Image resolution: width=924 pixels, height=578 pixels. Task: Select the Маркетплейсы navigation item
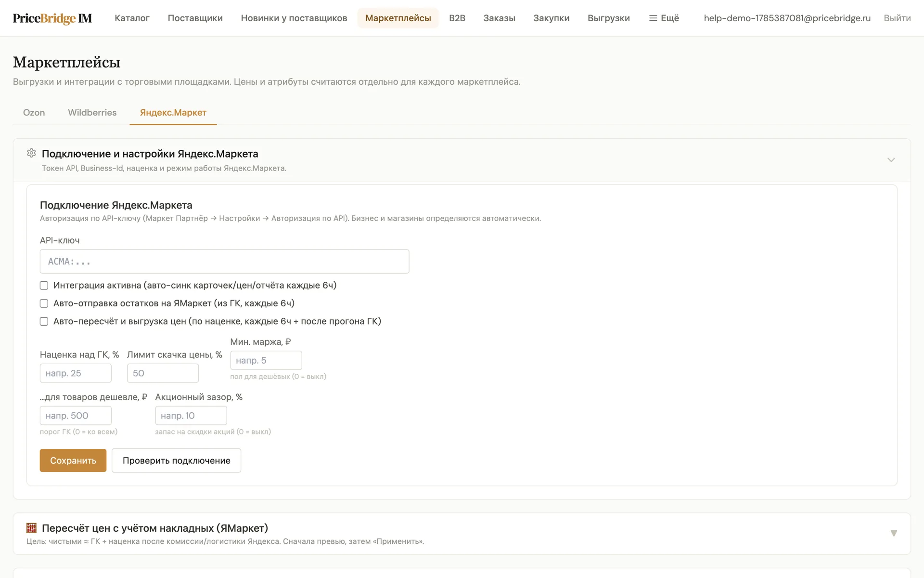click(398, 18)
